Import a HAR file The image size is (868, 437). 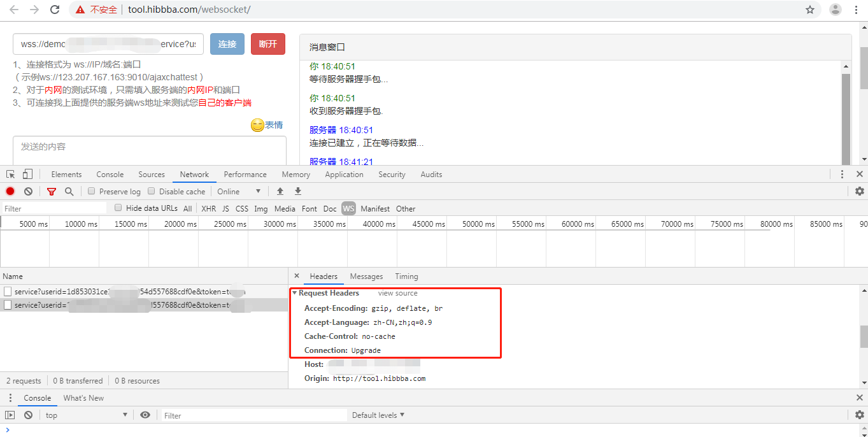pyautogui.click(x=280, y=191)
